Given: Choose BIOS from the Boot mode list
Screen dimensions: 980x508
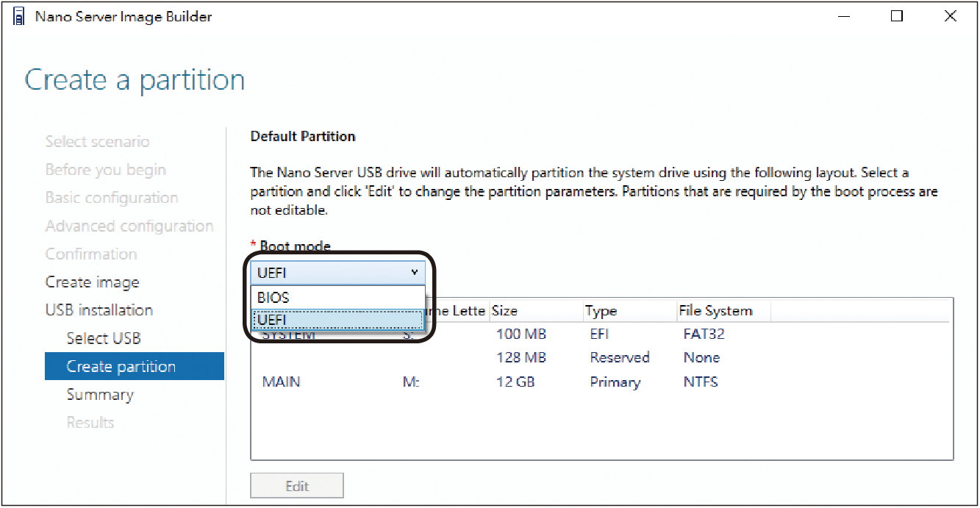Looking at the screenshot, I should 338,298.
